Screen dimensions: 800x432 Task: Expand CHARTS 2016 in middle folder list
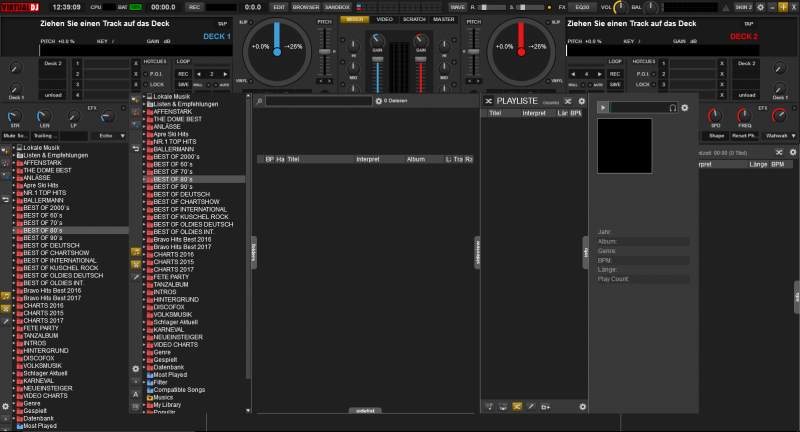(144, 255)
